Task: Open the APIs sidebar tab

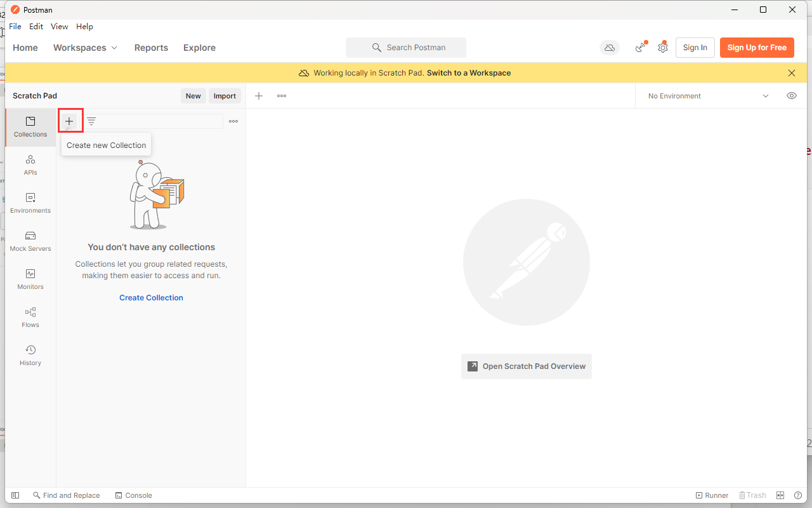Action: 30,165
